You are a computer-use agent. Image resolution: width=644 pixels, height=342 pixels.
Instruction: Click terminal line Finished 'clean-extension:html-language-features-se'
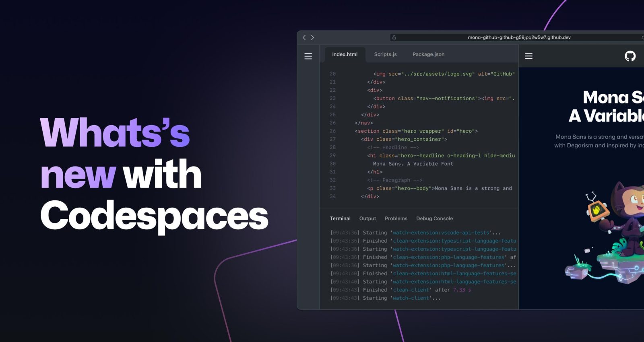[423, 274]
